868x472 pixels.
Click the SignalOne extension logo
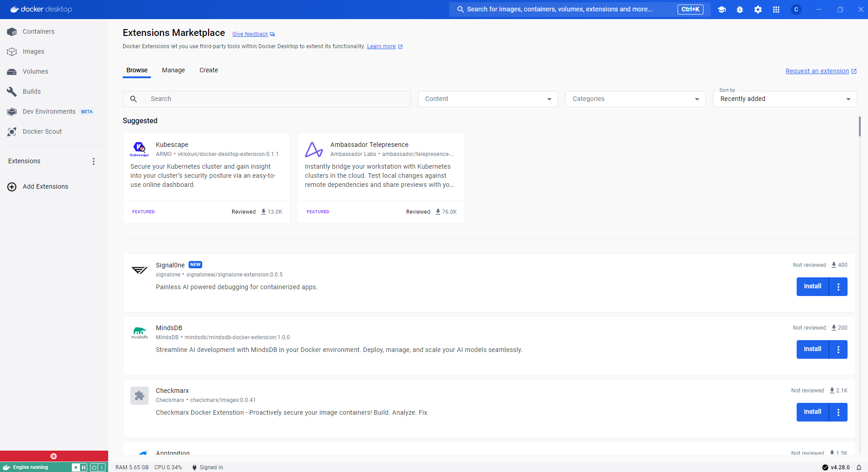[140, 270]
